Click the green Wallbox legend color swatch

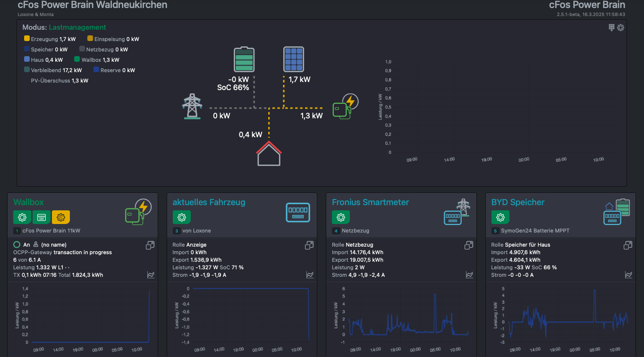(77, 59)
